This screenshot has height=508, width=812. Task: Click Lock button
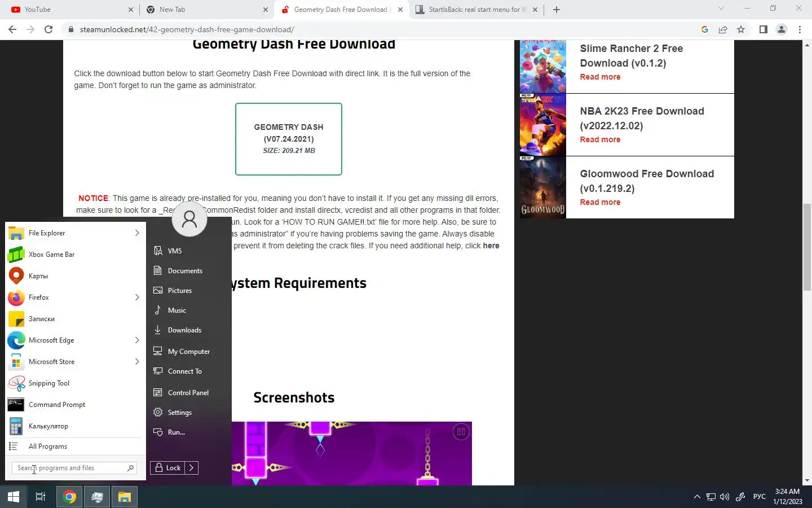167,468
